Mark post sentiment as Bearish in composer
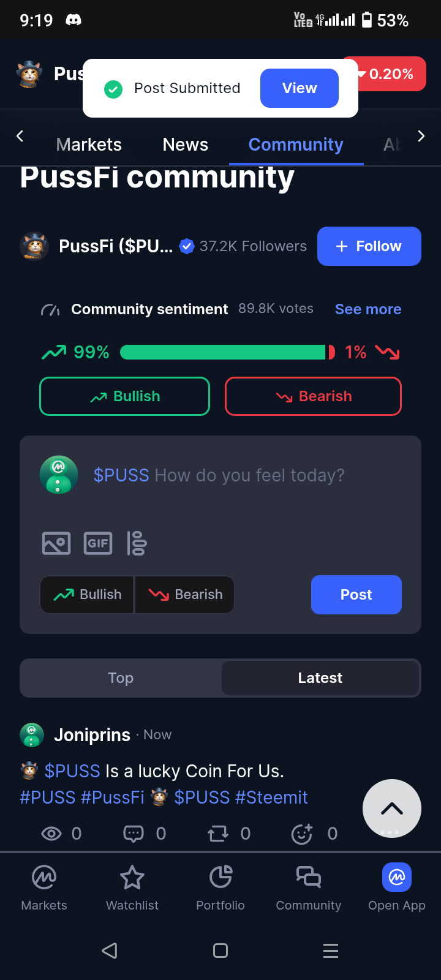Viewport: 441px width, 980px height. [x=185, y=595]
